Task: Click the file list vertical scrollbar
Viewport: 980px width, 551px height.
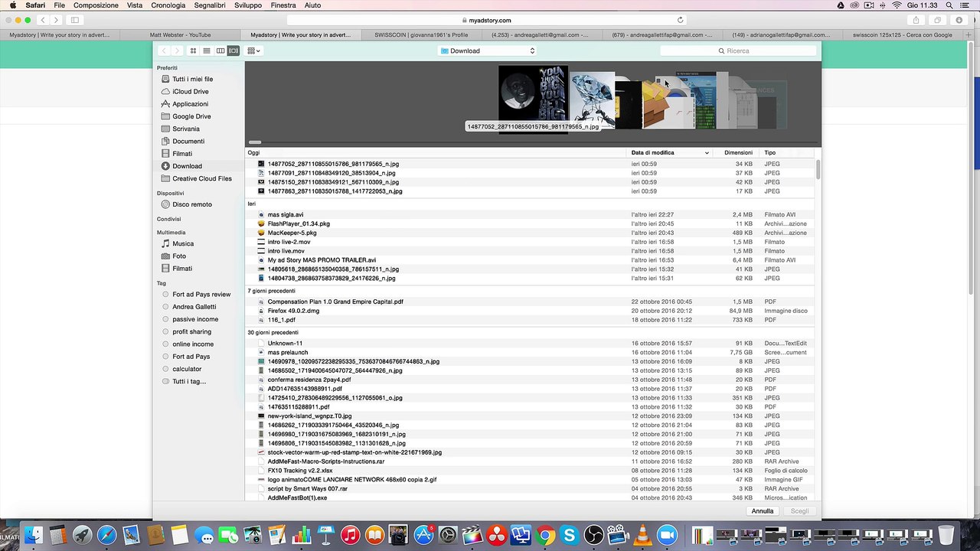Action: pyautogui.click(x=818, y=169)
